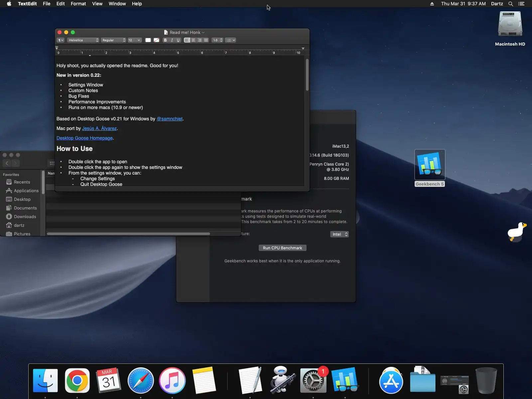Open Finder from the Dock

[46, 380]
